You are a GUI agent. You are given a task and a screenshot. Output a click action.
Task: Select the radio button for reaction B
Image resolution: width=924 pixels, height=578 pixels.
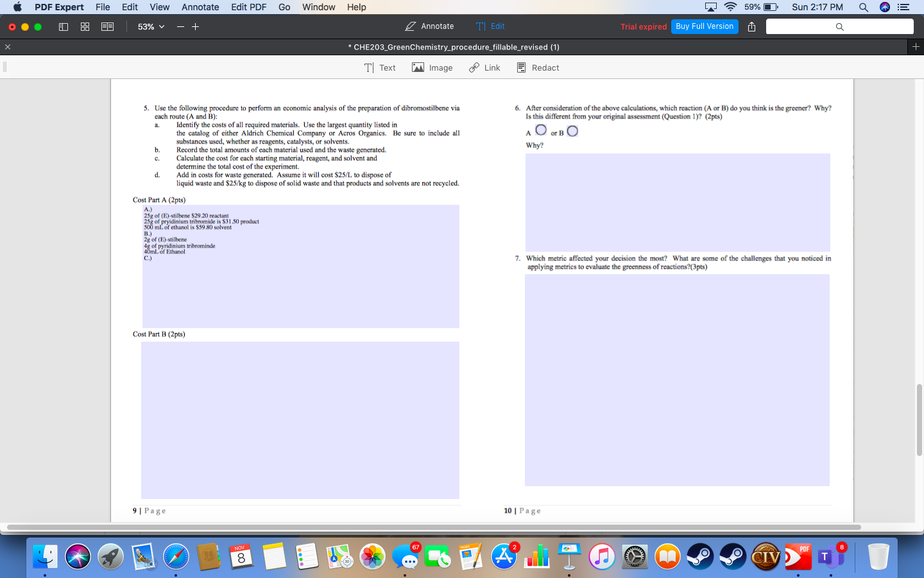coord(572,131)
